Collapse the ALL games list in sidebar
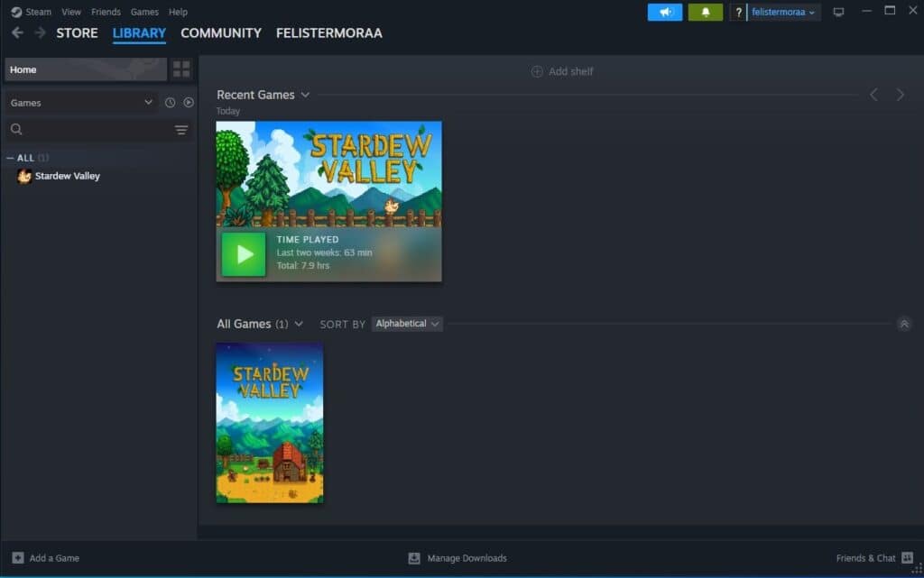 click(11, 158)
